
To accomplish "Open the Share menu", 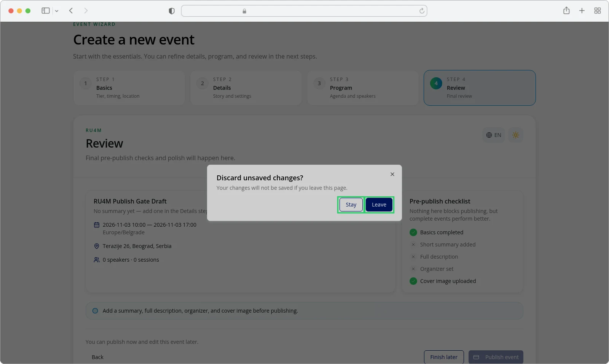I will (x=566, y=11).
